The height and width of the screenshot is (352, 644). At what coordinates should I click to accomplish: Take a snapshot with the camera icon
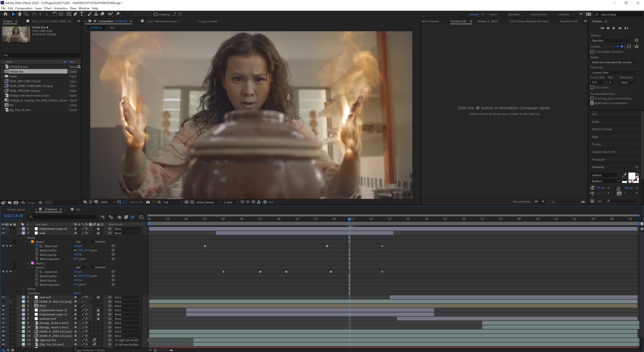tap(148, 202)
